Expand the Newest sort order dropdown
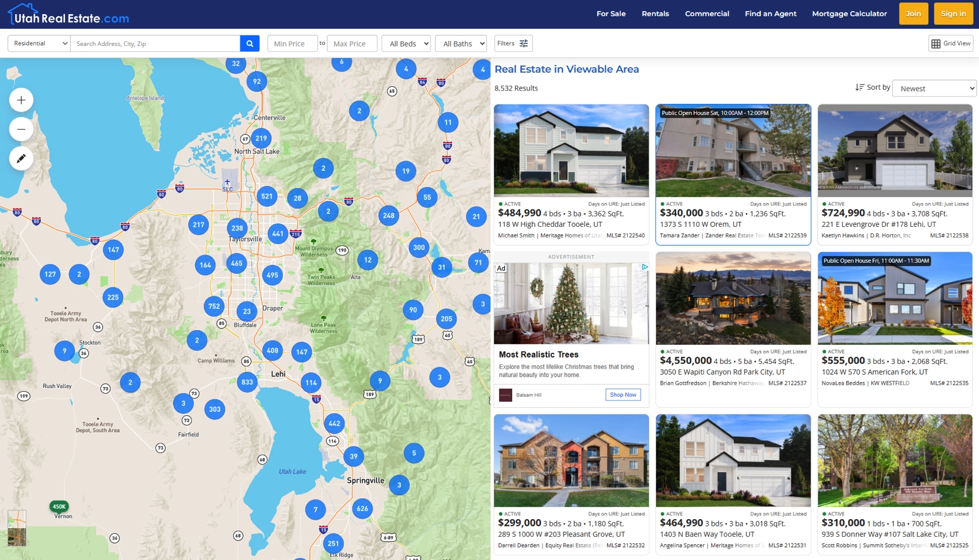Image resolution: width=979 pixels, height=560 pixels. coord(934,88)
